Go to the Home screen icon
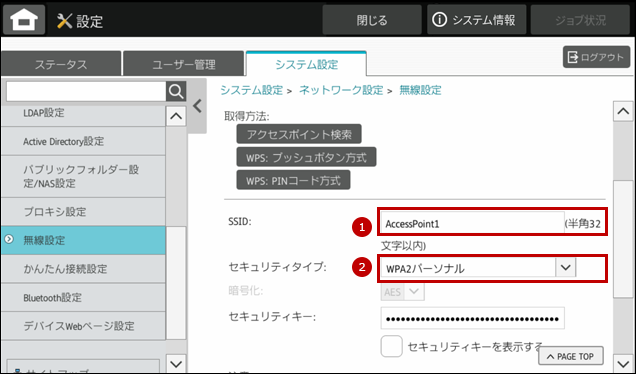Image resolution: width=636 pixels, height=374 pixels. (x=24, y=20)
